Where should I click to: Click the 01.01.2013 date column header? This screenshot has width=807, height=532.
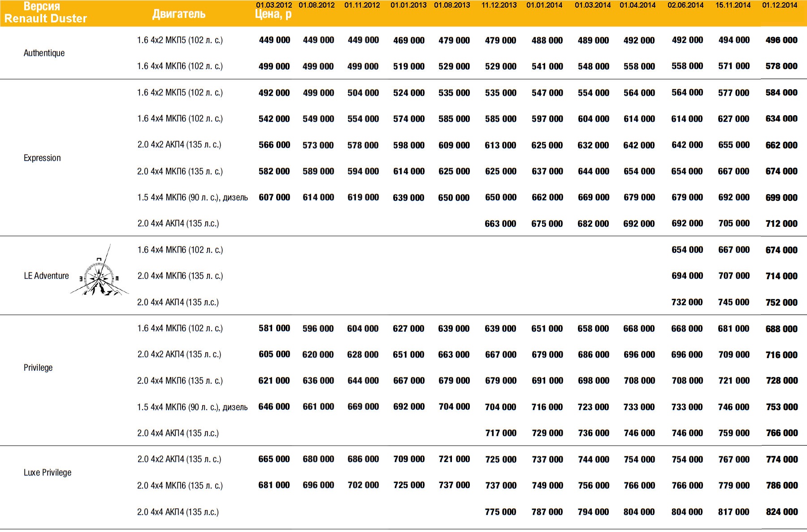pos(408,5)
